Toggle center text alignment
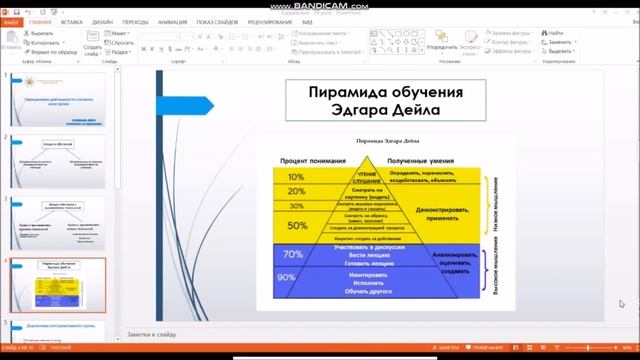This screenshot has width=640, height=360. [240, 49]
